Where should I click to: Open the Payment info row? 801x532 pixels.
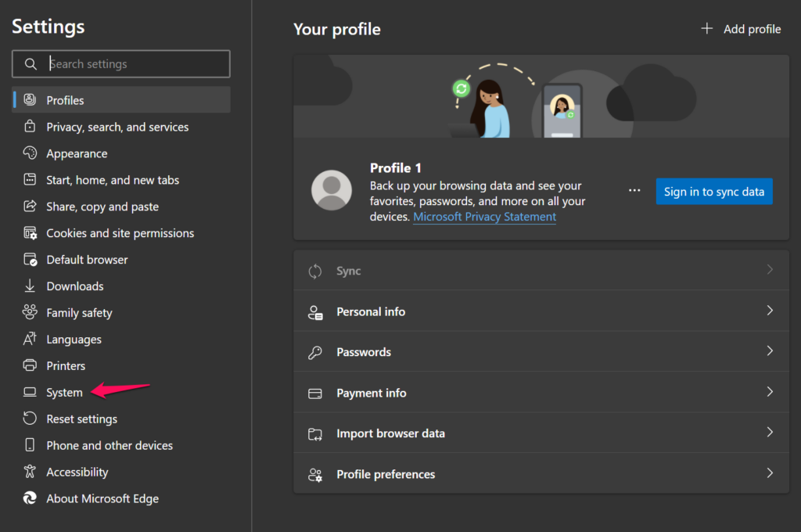coord(541,393)
